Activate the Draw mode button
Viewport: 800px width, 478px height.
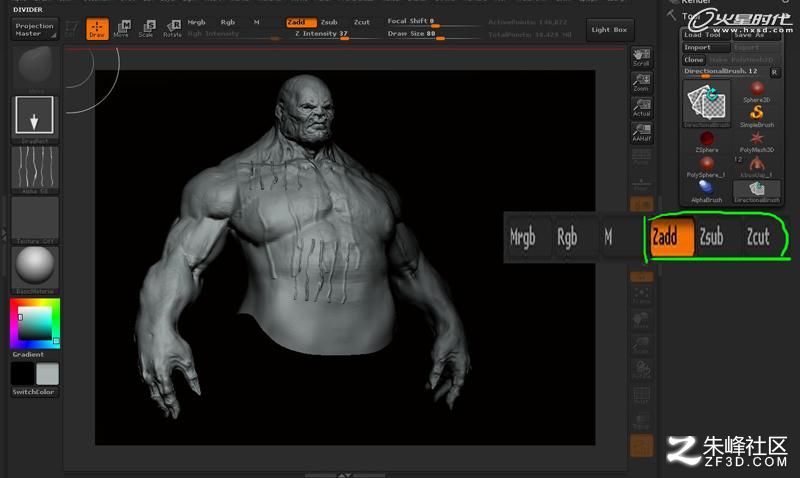[97, 29]
